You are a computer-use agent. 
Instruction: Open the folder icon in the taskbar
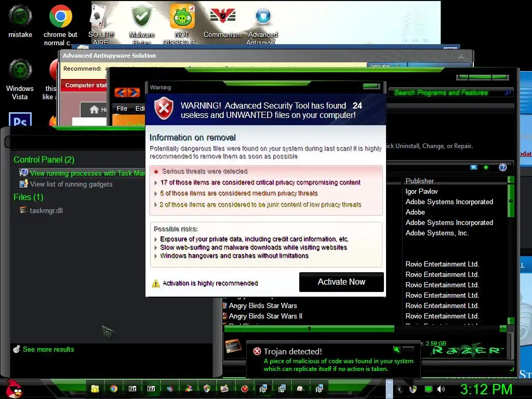[95, 389]
